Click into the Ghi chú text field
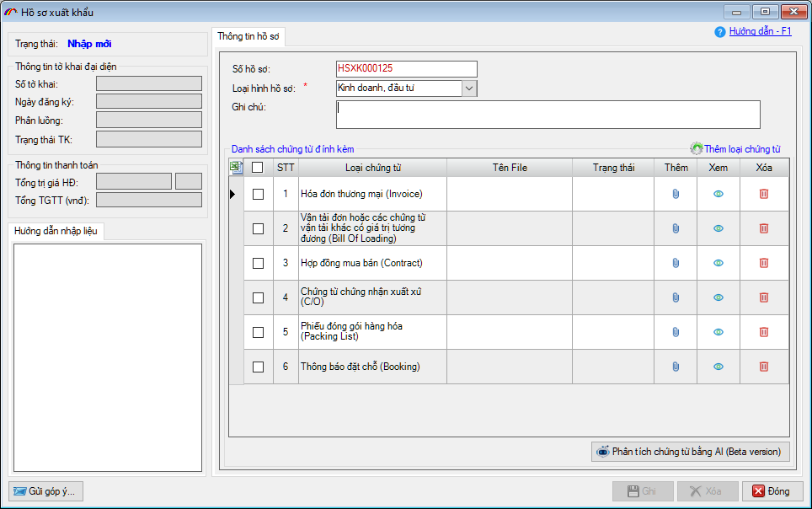 pos(548,114)
